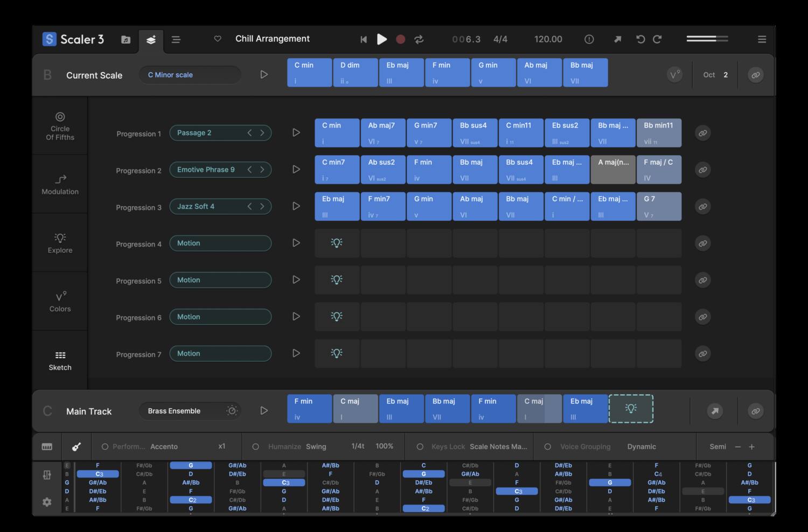This screenshot has height=532, width=808.
Task: Adjust the master volume slider at top right
Action: [x=707, y=38]
